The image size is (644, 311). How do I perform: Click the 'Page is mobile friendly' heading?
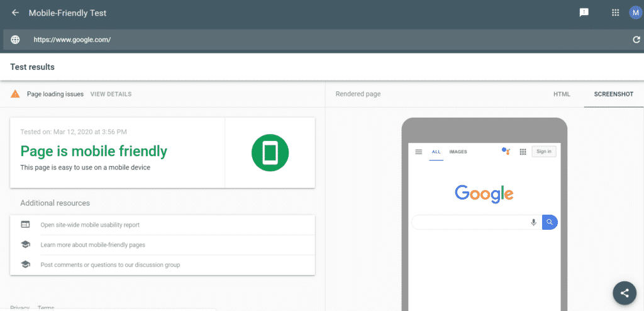pyautogui.click(x=94, y=151)
